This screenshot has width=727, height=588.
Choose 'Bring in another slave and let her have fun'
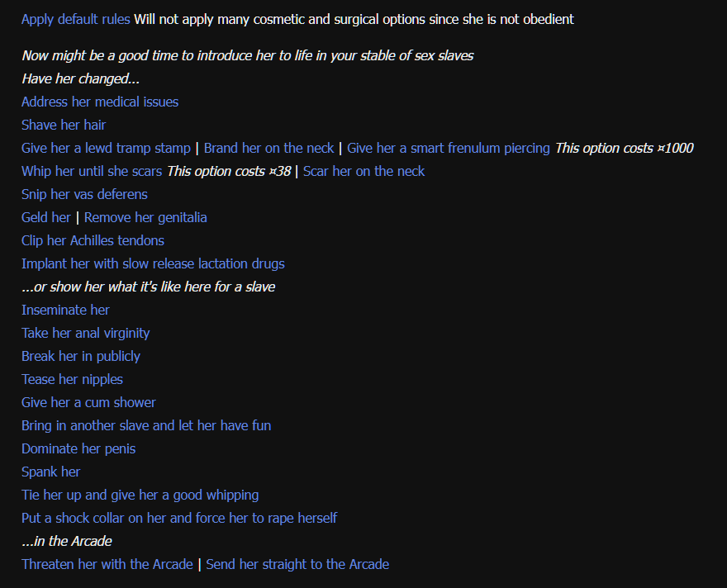pyautogui.click(x=146, y=425)
